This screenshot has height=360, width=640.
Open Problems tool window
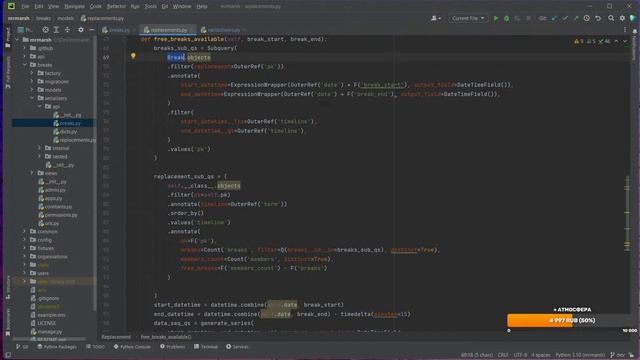(x=173, y=347)
